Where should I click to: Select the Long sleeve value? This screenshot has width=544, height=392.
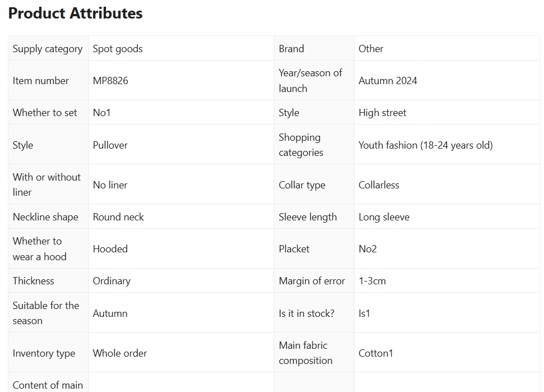tap(384, 217)
